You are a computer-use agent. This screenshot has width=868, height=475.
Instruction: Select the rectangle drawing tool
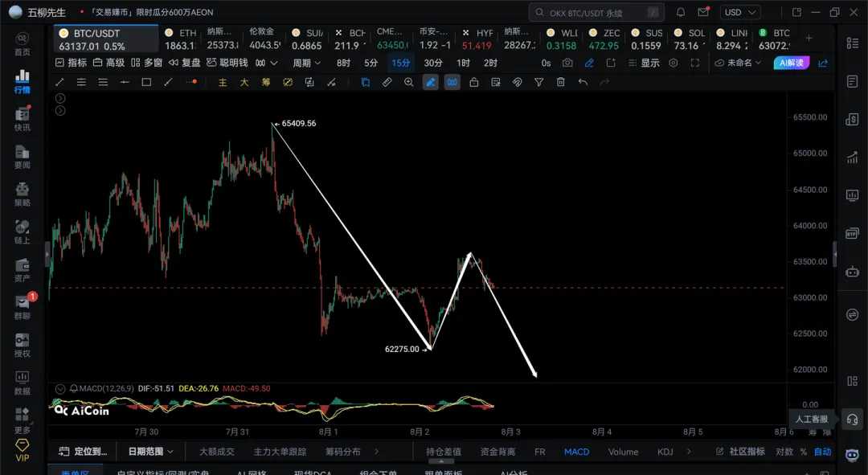tap(146, 83)
